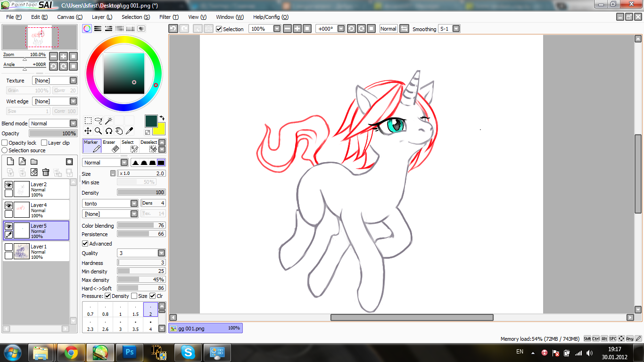
Task: Open the rotation angle +000° dropdown
Action: [x=341, y=29]
